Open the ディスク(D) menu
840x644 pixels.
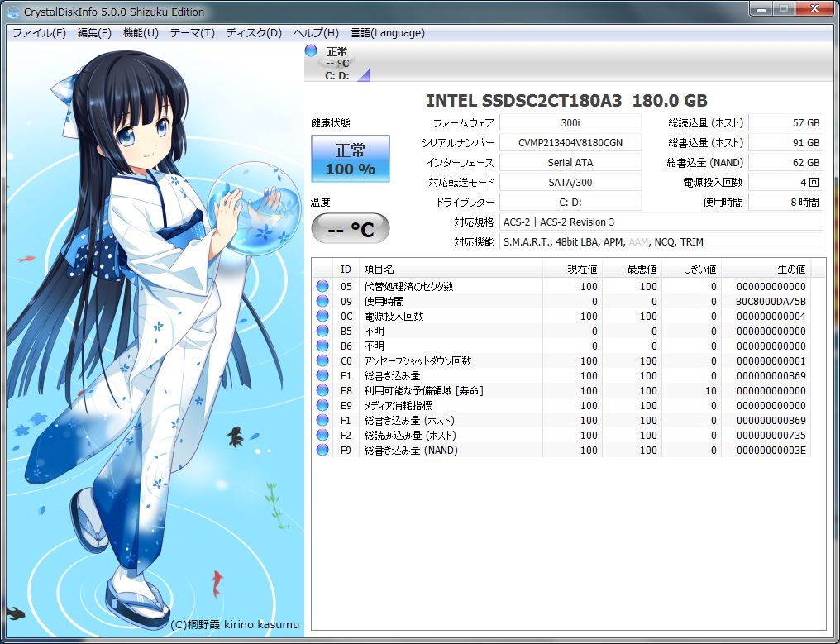coord(254,33)
